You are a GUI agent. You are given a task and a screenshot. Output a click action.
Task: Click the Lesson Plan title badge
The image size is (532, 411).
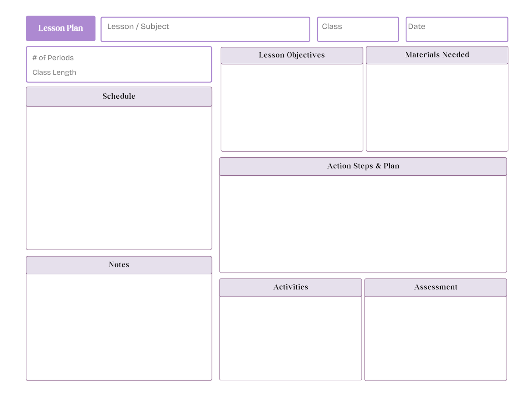pos(61,28)
